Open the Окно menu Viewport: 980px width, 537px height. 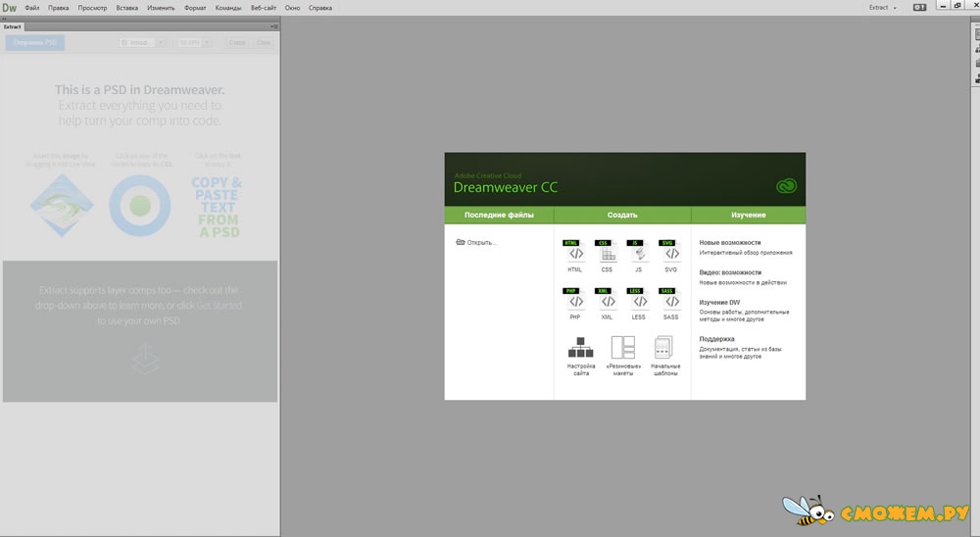click(x=292, y=8)
